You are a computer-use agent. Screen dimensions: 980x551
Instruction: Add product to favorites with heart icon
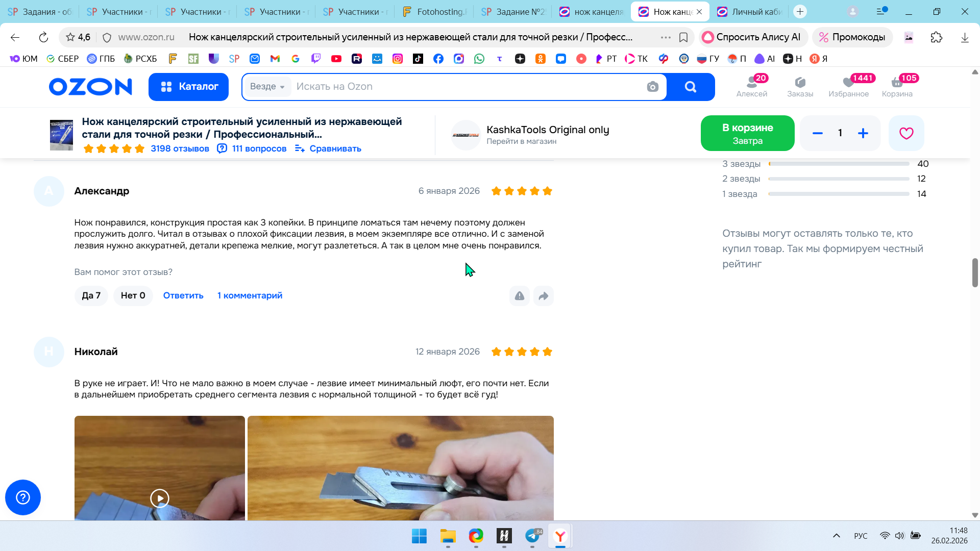pyautogui.click(x=906, y=133)
